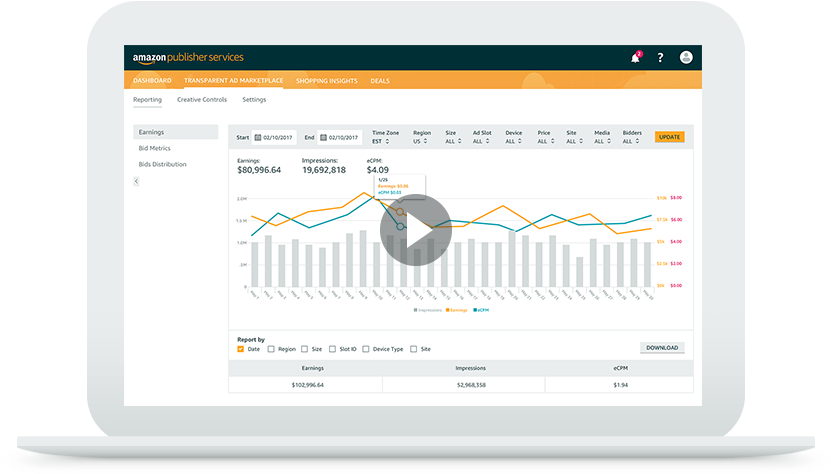The image size is (831, 474).
Task: Click the Start date calendar icon
Action: [258, 137]
